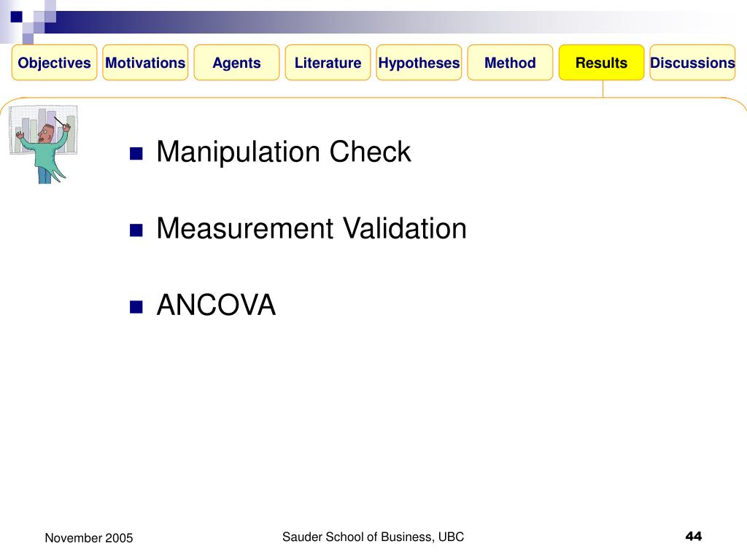Viewport: 747px width, 560px height.
Task: Click the November 2005 footer date
Action: coord(88,538)
